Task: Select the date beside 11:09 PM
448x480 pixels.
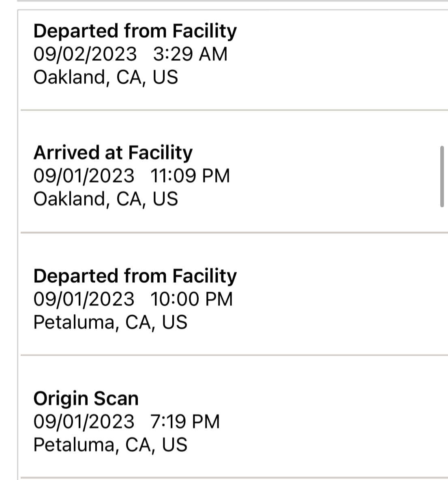Action: pyautogui.click(x=84, y=176)
